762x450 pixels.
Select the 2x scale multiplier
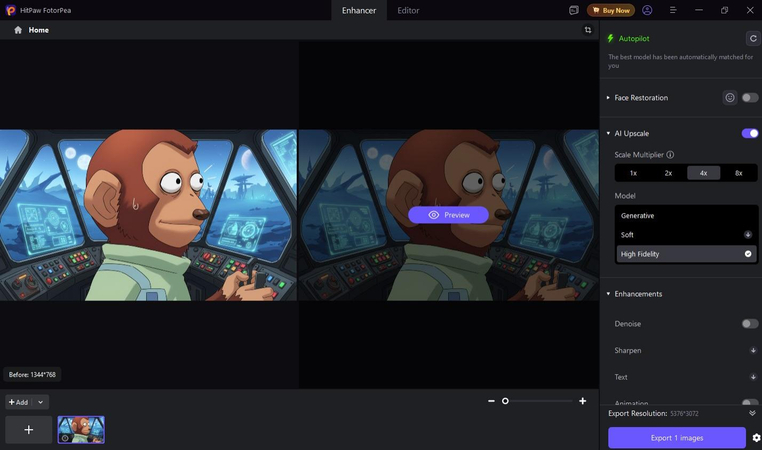(668, 173)
